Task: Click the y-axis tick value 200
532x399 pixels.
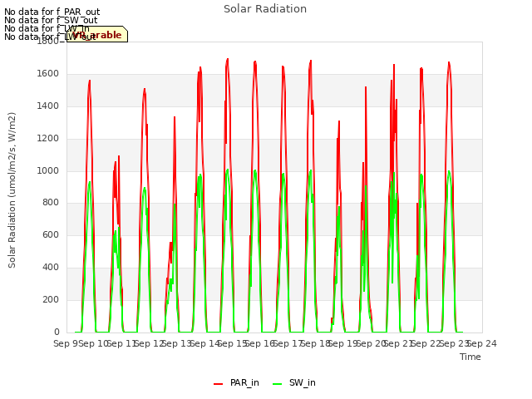Action: click(51, 299)
